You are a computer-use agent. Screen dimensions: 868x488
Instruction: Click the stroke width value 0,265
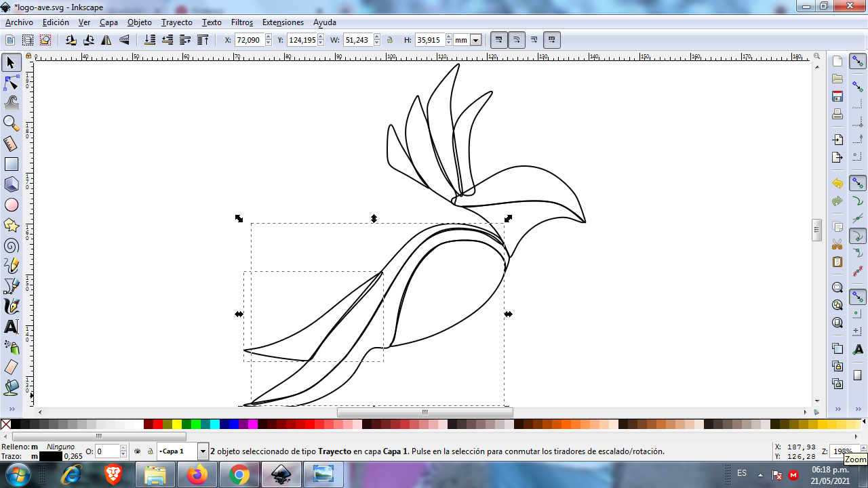tap(73, 456)
